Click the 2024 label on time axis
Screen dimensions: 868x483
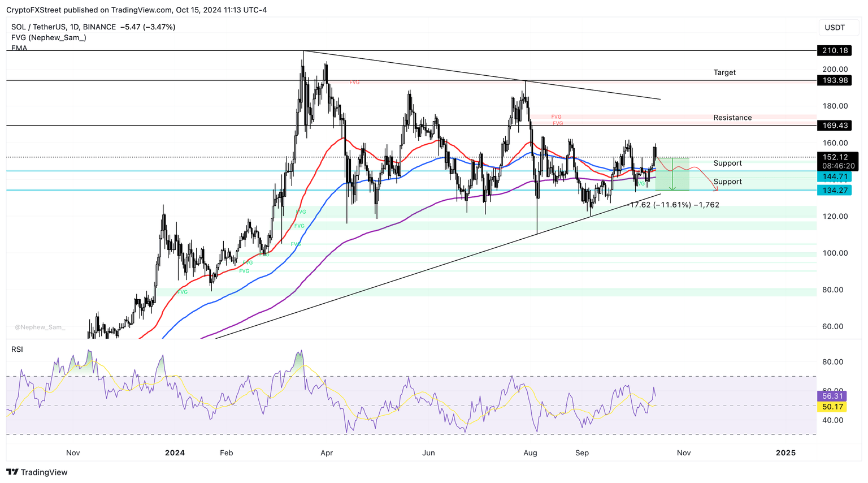coord(175,453)
